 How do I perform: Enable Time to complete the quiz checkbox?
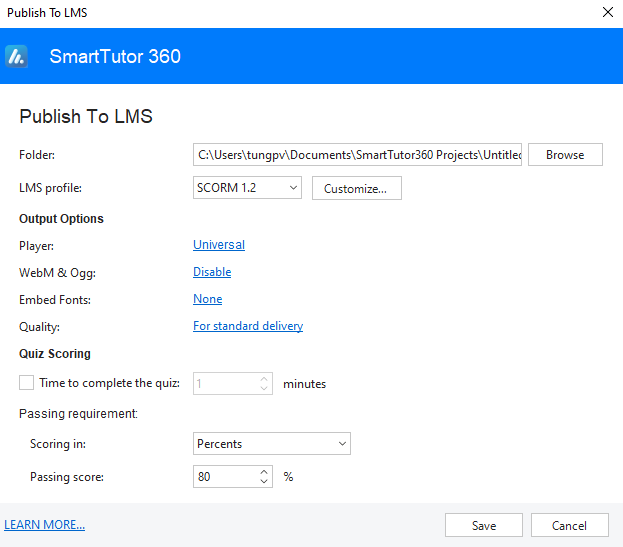[x=27, y=383]
